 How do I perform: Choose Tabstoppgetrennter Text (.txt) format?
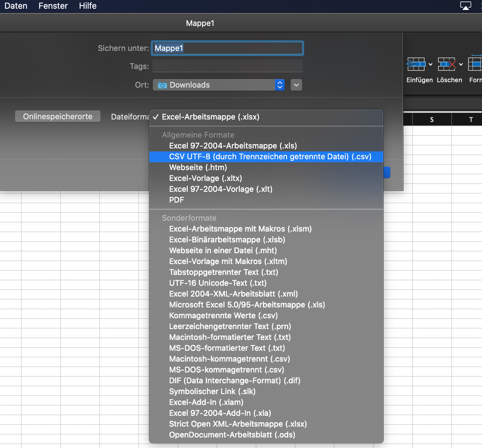[223, 272]
